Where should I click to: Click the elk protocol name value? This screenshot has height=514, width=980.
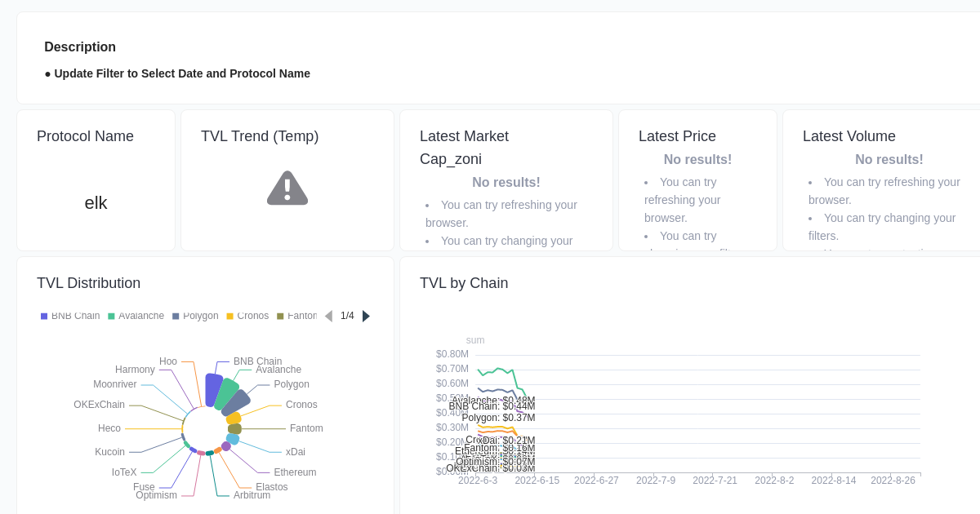[x=96, y=203]
